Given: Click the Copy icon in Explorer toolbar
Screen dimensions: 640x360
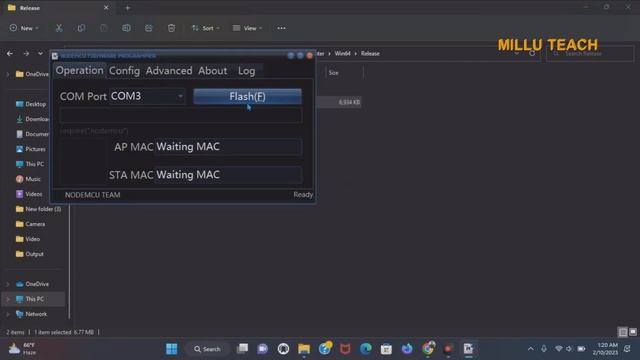Looking at the screenshot, I should coord(81,28).
